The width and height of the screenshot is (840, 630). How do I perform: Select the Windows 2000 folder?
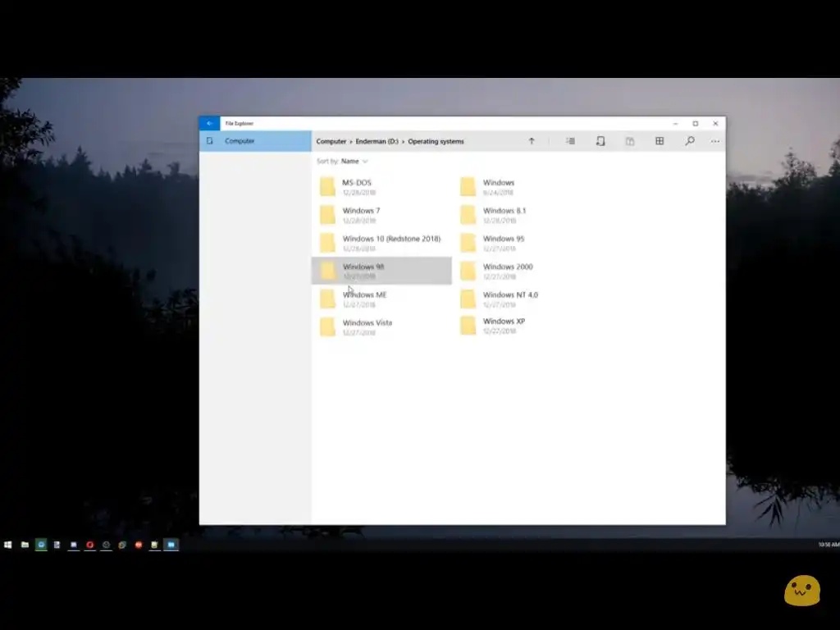tap(523, 271)
